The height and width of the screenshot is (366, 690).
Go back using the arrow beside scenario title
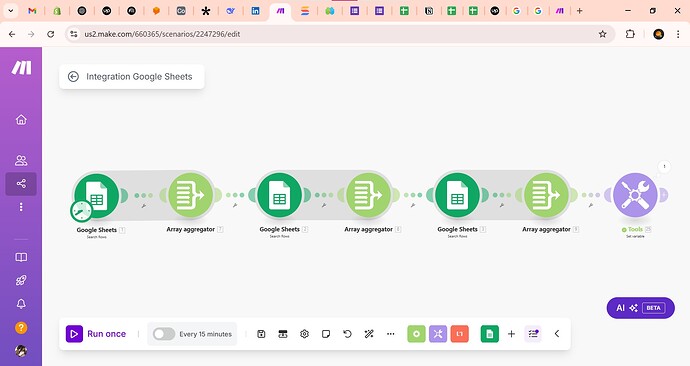(73, 77)
